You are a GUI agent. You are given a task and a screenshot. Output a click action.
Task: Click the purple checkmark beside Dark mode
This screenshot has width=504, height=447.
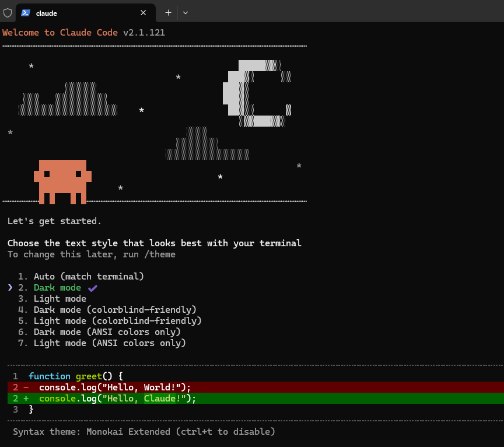93,288
